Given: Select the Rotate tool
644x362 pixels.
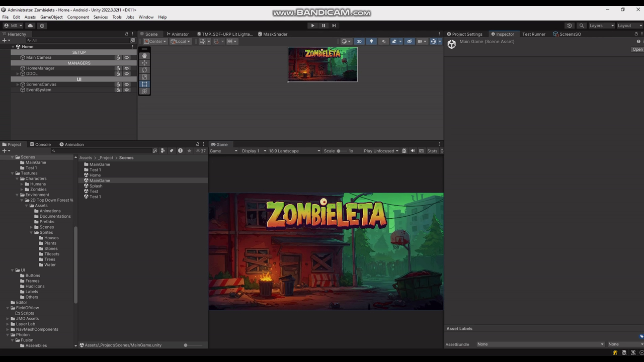Looking at the screenshot, I should pos(144,70).
